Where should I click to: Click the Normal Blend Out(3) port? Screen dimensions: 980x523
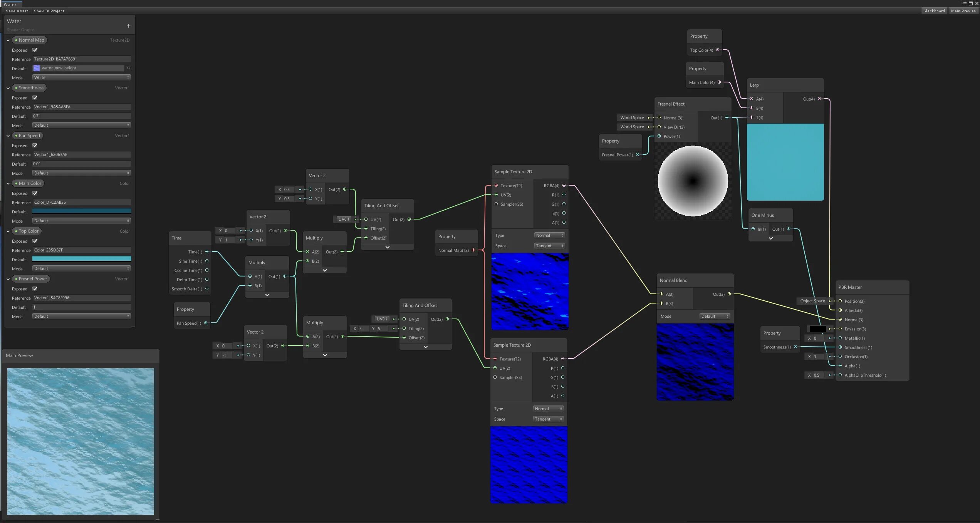(x=729, y=294)
